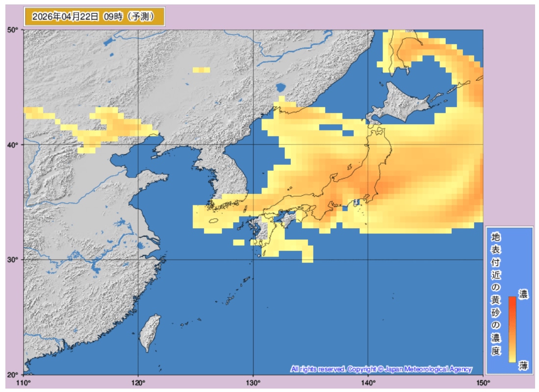Click the 140° longitude axis label

tap(368, 383)
